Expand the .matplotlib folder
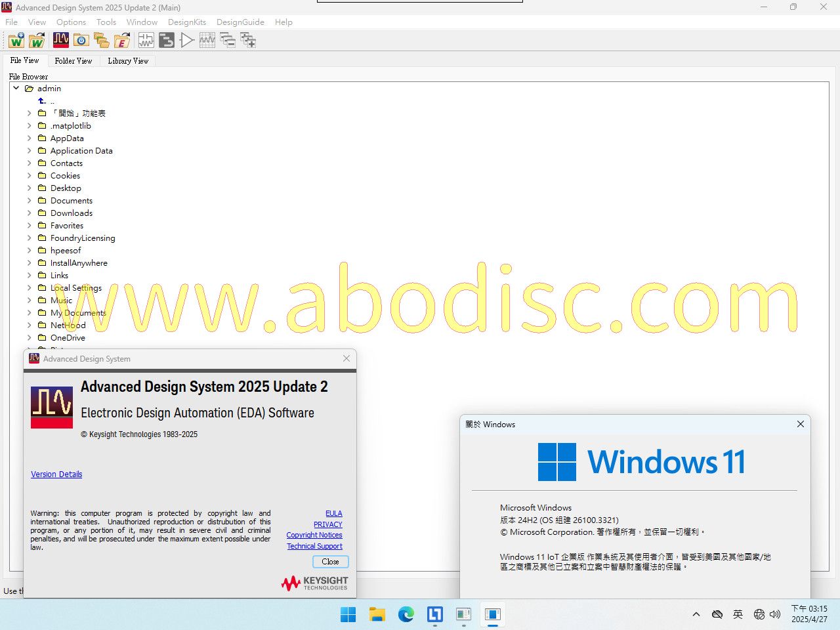The image size is (840, 630). click(x=29, y=126)
